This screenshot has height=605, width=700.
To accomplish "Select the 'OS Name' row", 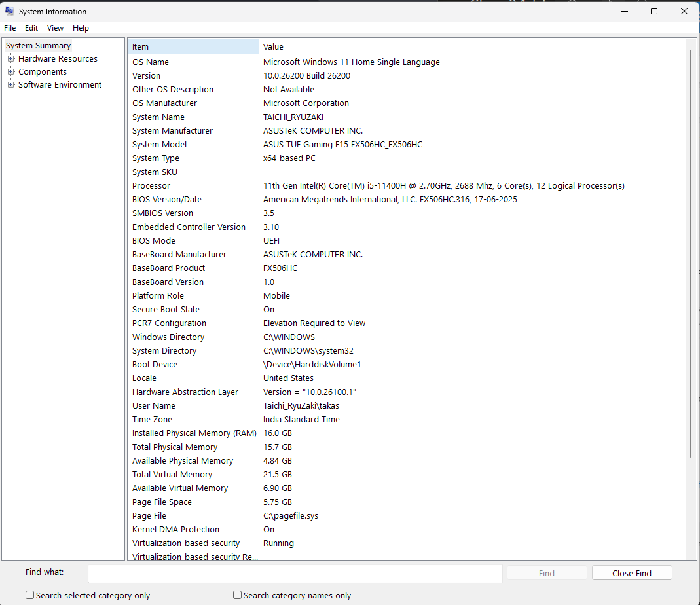I will click(387, 62).
